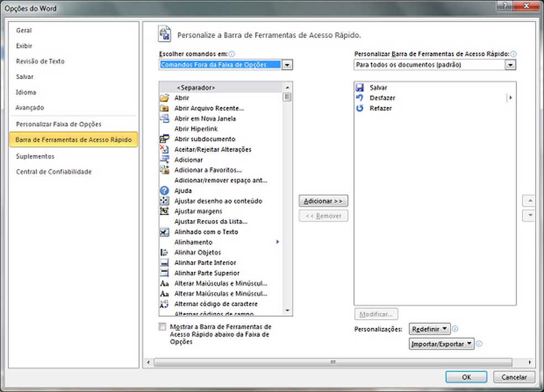The image size is (544, 392).
Task: Select Adicionar/remover espaço ant... command
Action: [221, 180]
